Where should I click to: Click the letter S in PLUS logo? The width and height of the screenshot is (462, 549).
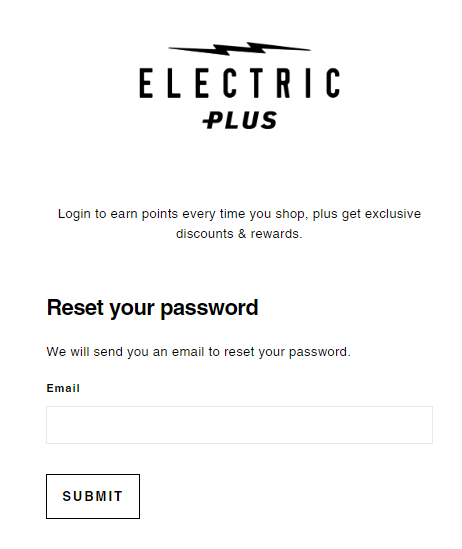click(x=270, y=120)
